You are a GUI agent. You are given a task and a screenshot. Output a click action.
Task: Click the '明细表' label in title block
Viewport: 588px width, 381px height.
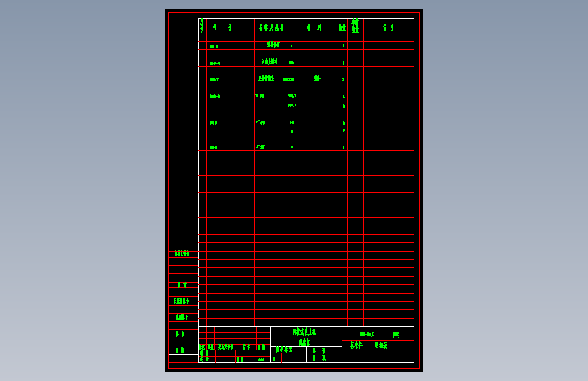[381, 345]
